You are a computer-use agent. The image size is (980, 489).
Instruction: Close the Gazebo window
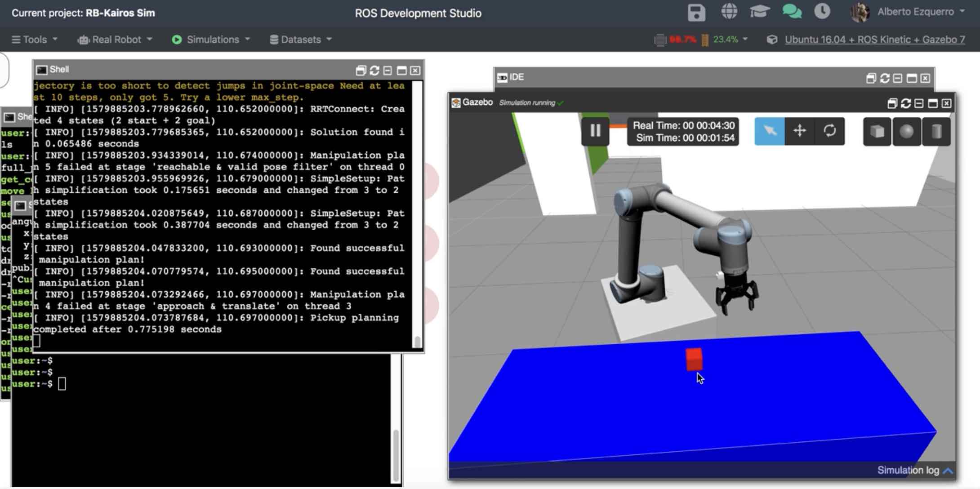click(x=946, y=103)
